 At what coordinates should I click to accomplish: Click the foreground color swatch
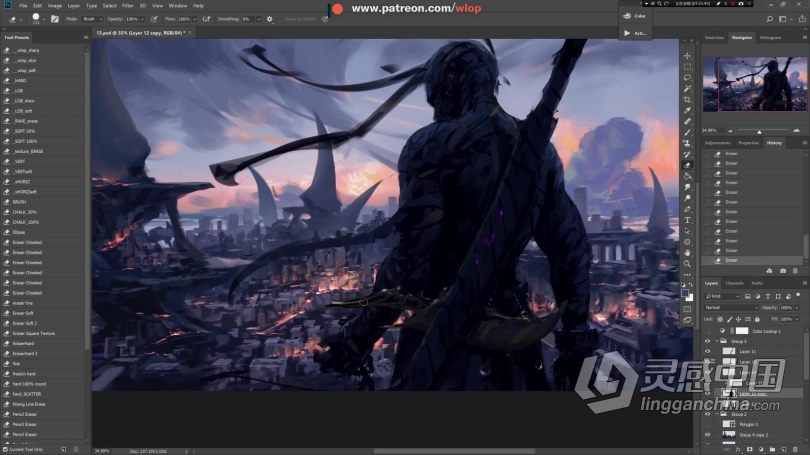click(685, 293)
